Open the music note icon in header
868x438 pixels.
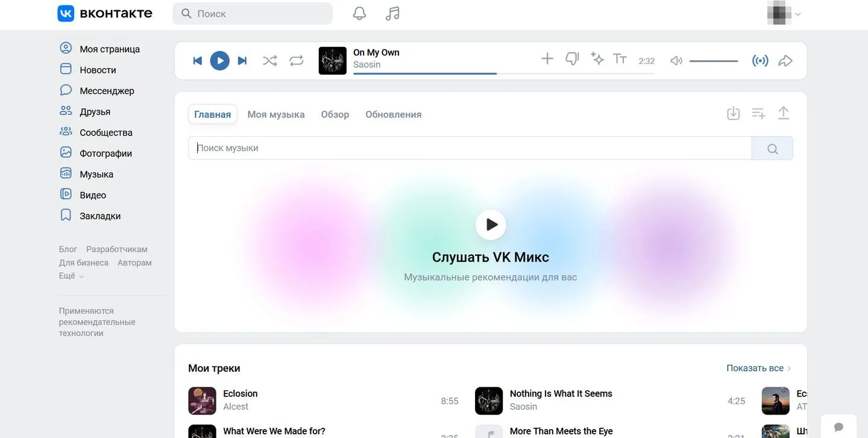pos(392,13)
